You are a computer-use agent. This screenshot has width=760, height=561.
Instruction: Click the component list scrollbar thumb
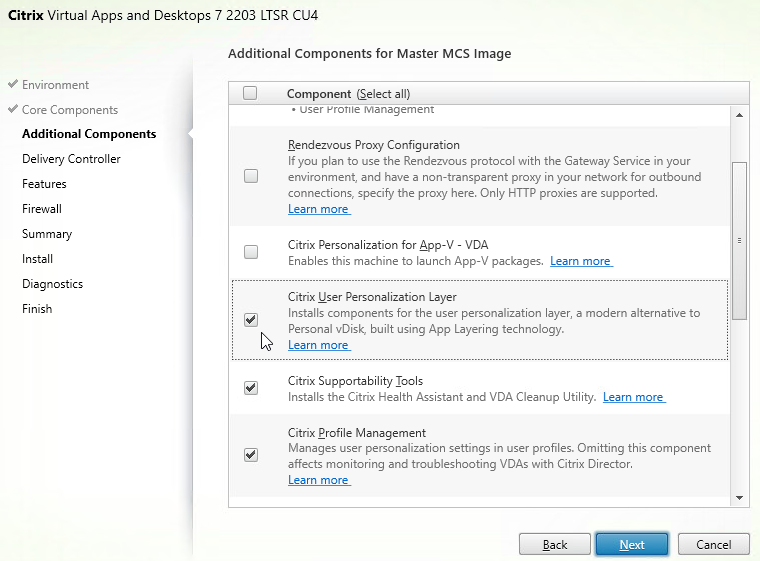[x=739, y=240]
